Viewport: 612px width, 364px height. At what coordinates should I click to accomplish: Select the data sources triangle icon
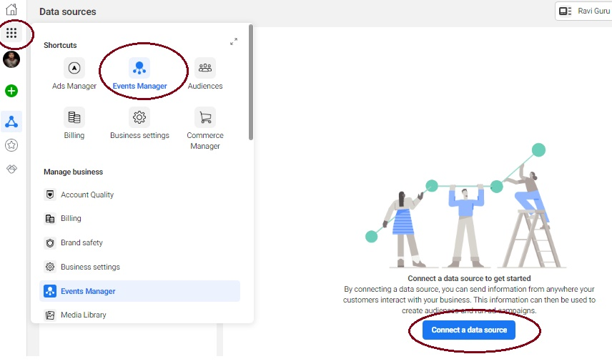pos(11,122)
